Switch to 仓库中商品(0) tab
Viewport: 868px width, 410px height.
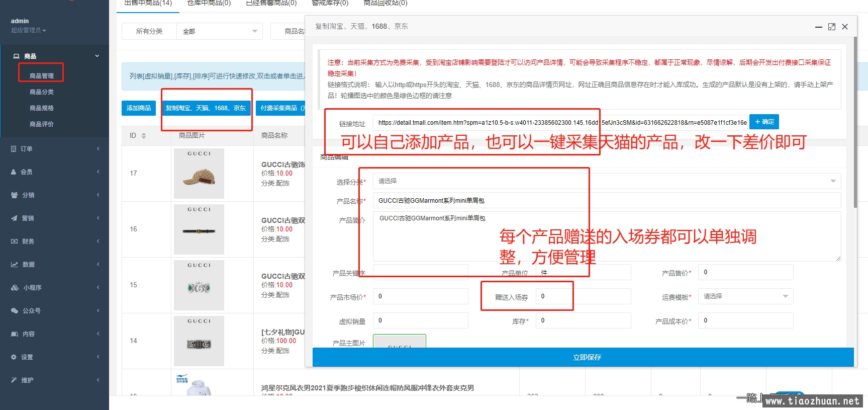[x=209, y=3]
